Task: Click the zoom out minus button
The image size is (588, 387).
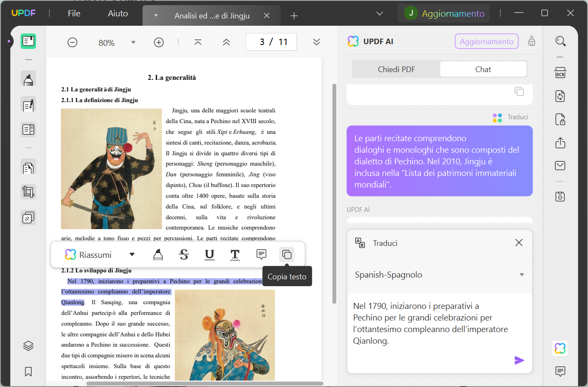Action: pos(73,42)
